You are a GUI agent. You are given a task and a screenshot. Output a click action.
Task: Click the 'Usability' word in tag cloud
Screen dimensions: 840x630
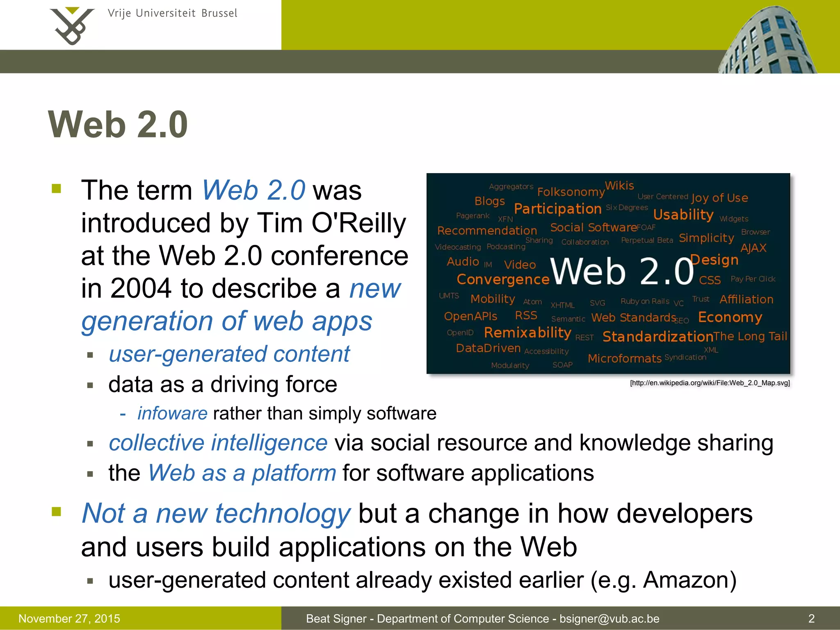[x=683, y=215]
